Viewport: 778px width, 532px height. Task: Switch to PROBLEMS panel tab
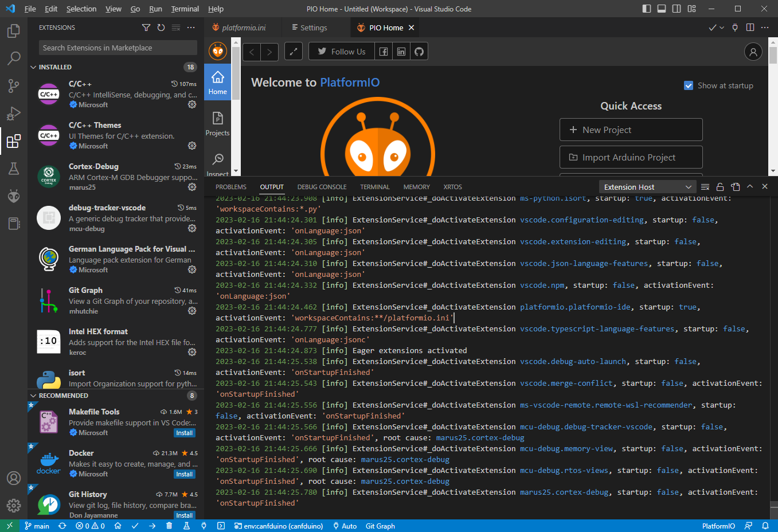[231, 187]
